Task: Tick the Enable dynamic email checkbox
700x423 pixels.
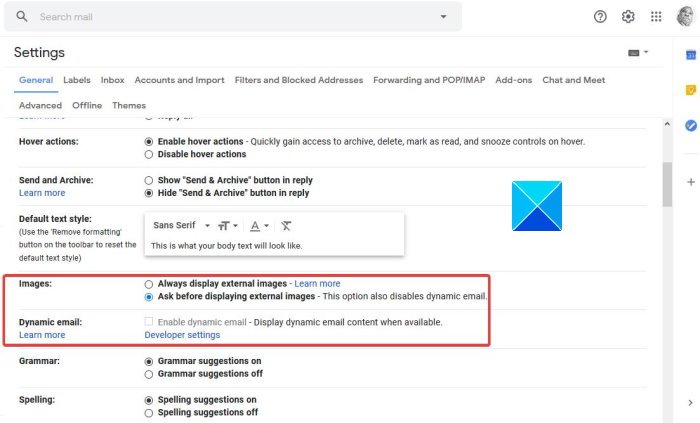Action: pyautogui.click(x=149, y=321)
